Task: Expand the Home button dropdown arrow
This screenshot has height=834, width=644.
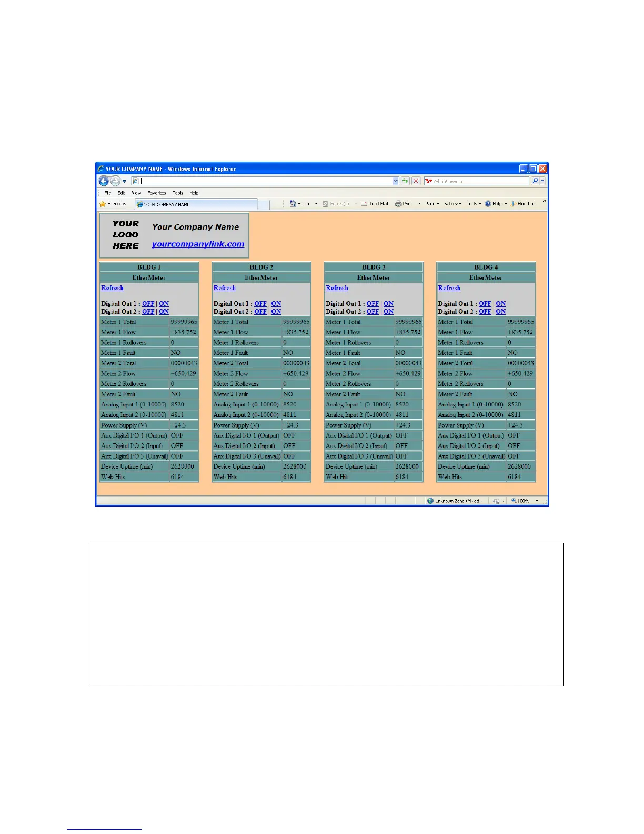Action: (316, 204)
